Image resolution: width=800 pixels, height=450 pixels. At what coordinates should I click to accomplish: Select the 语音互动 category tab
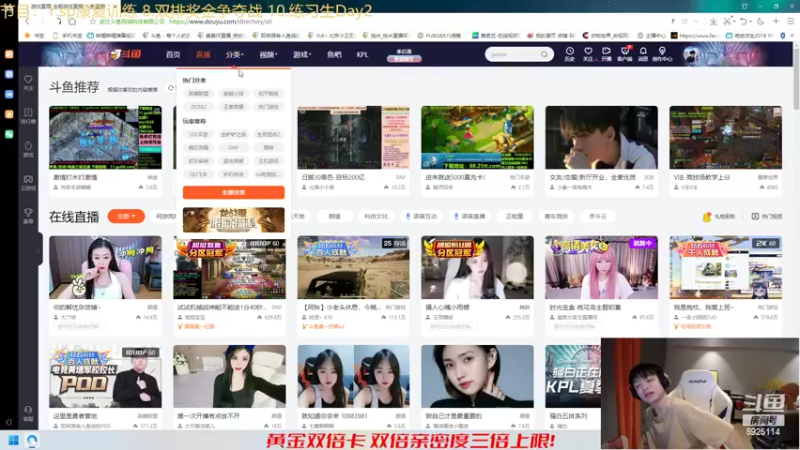pos(421,216)
